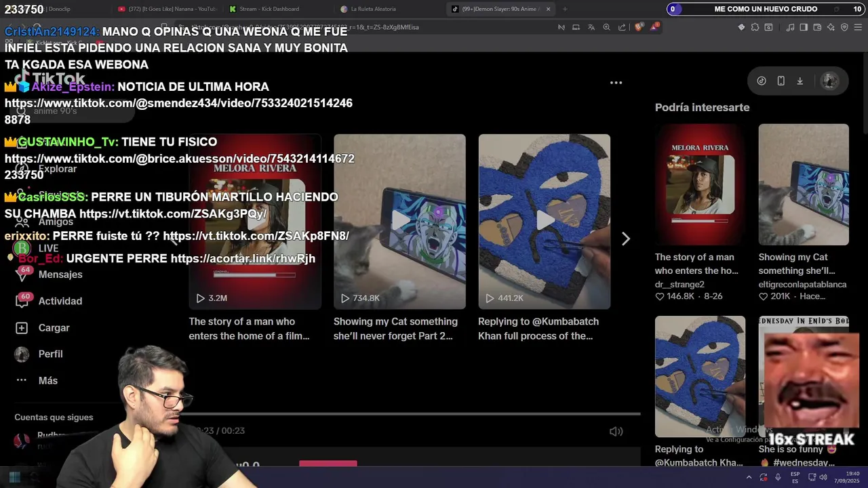Go to LIVE in the TikTok sidebar
The height and width of the screenshot is (488, 868).
coord(36,248)
